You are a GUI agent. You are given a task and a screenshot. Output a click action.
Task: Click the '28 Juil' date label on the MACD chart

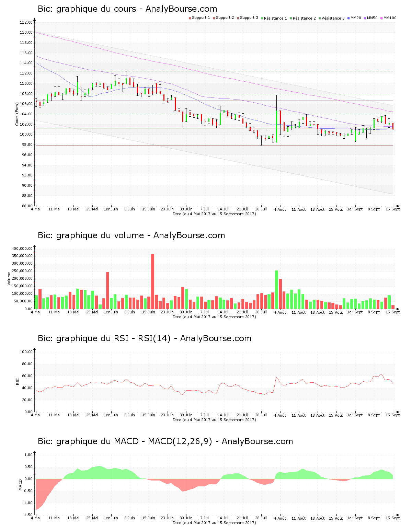click(x=261, y=518)
